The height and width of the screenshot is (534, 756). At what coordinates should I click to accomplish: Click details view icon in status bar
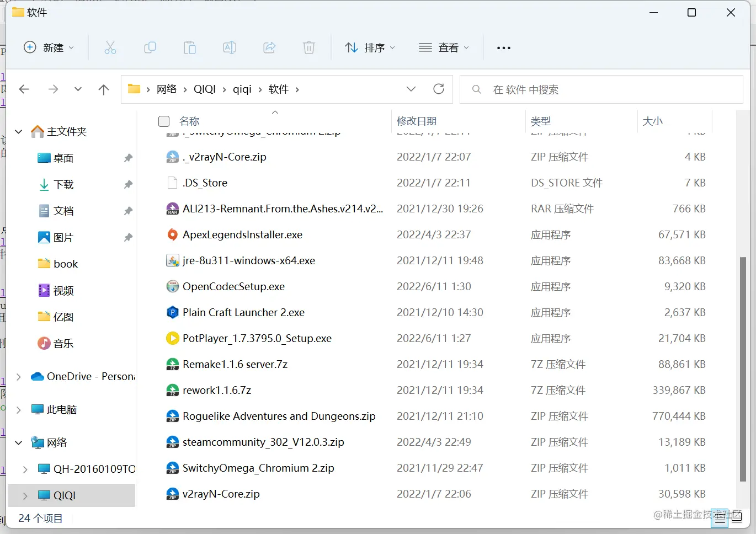click(720, 517)
